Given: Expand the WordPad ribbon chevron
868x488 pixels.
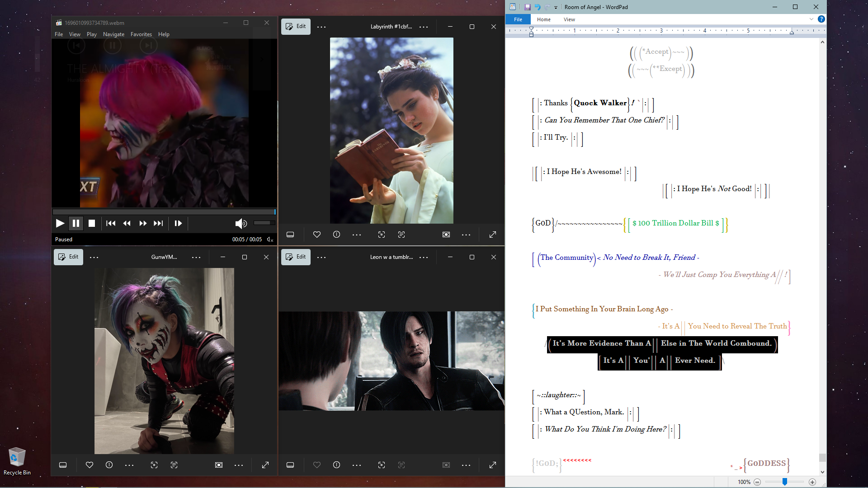Looking at the screenshot, I should [x=811, y=19].
